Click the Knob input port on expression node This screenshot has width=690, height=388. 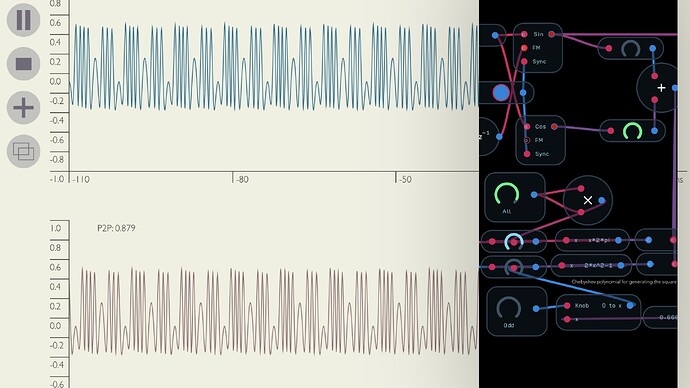(x=567, y=305)
